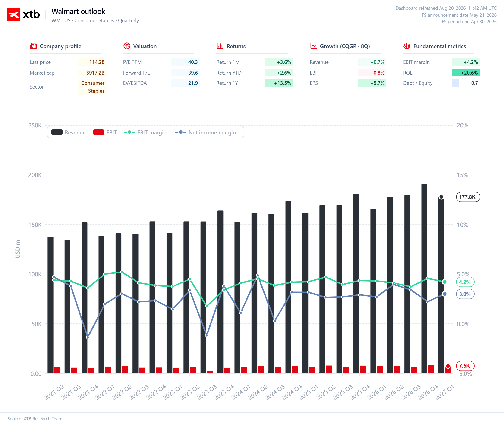Click the EBIT margin metric value +4.2%
The width and height of the screenshot is (504, 424).
466,62
